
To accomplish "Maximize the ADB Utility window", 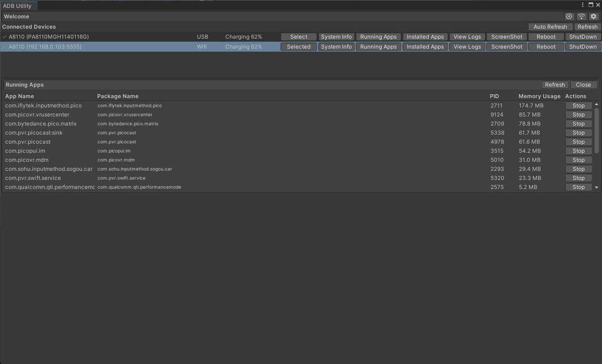I will click(x=591, y=5).
